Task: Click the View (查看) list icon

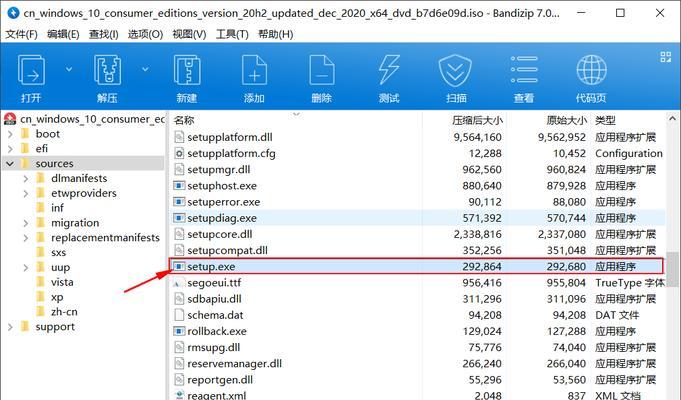Action: 524,69
